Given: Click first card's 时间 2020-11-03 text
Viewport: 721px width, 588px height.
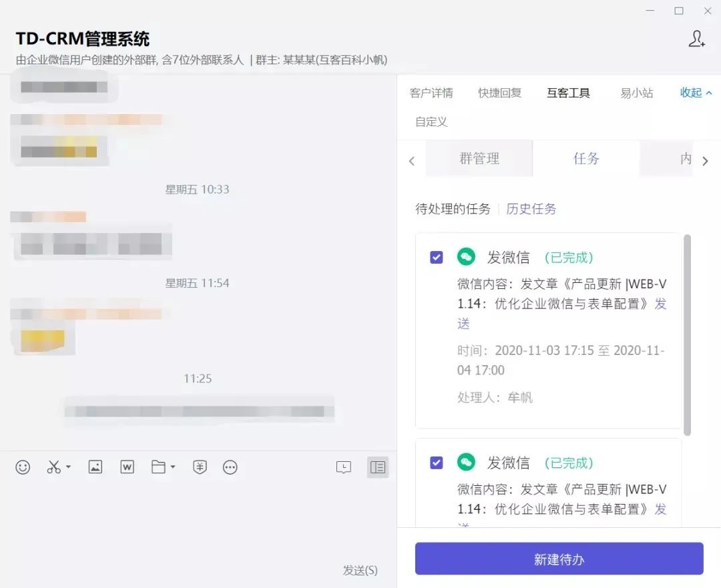Looking at the screenshot, I should click(x=561, y=360).
